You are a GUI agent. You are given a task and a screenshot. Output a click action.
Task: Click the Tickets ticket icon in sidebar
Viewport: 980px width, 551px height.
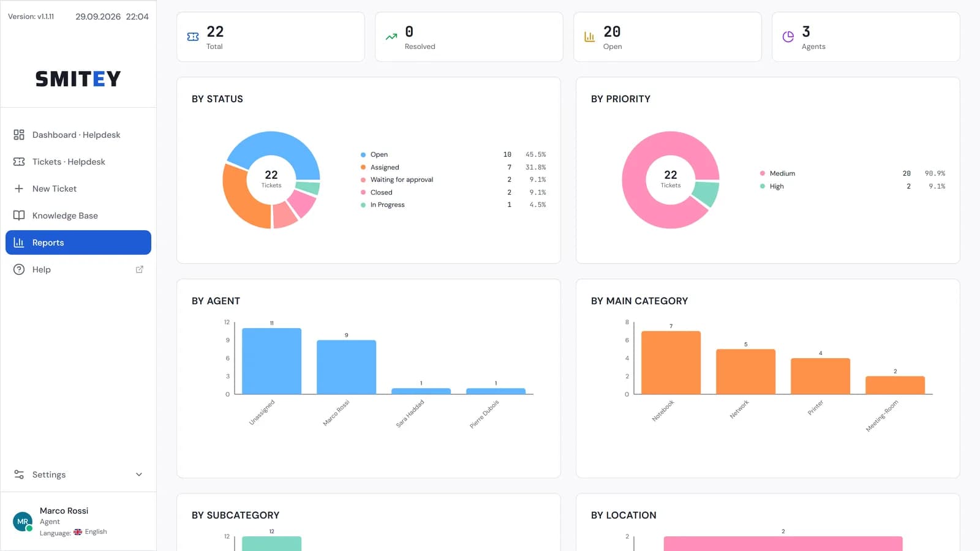click(x=19, y=162)
